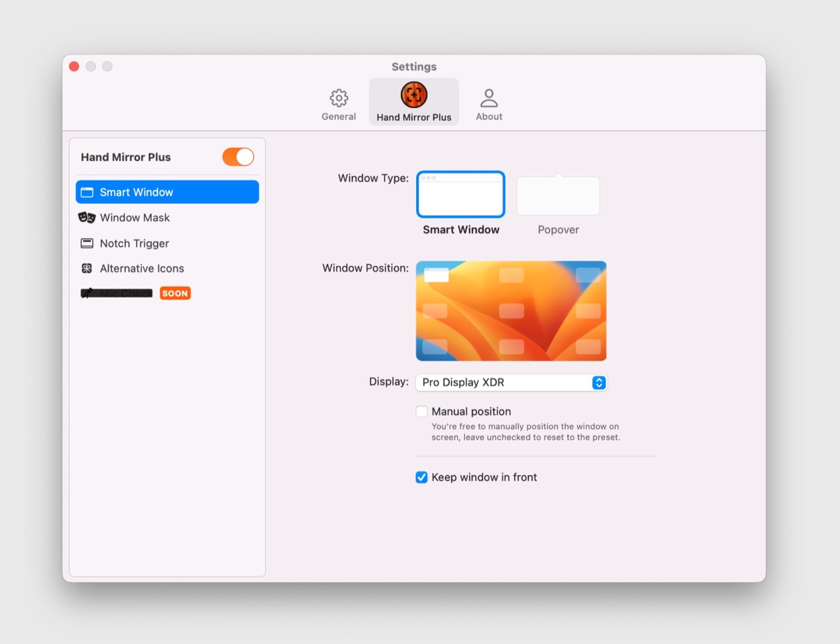Open the Window Mask masks icon row

[x=167, y=217]
